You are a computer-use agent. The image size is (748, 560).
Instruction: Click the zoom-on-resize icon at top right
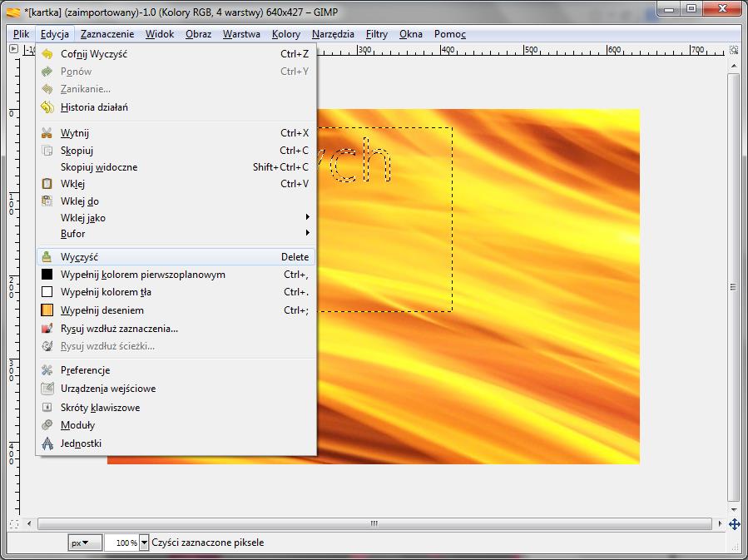tap(734, 50)
